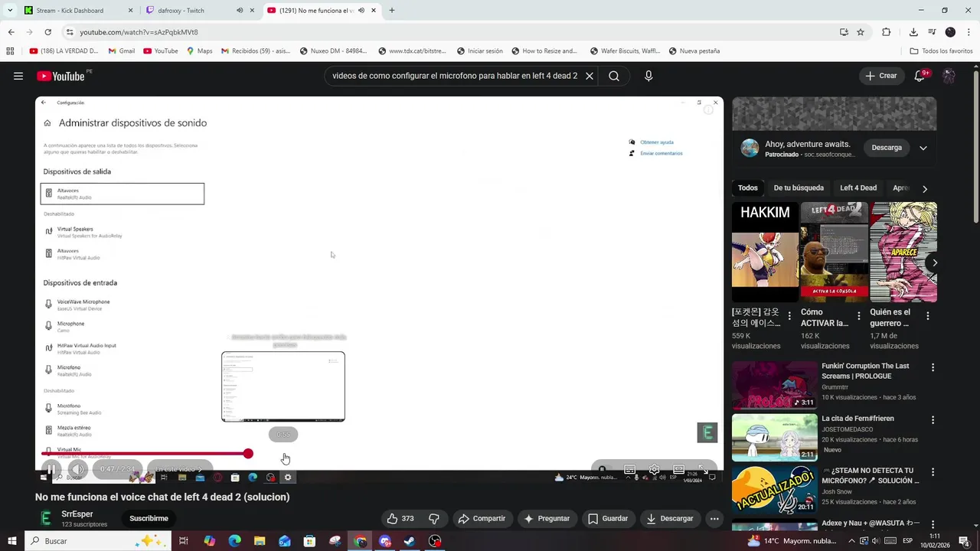This screenshot has width=980, height=551.
Task: Share the video via Compartir
Action: (x=482, y=518)
